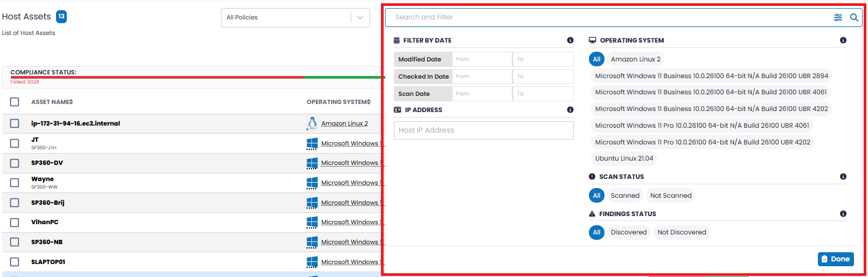Click Windows logo in SLAPTOP01 row
The height and width of the screenshot is (277, 868).
pyautogui.click(x=312, y=262)
